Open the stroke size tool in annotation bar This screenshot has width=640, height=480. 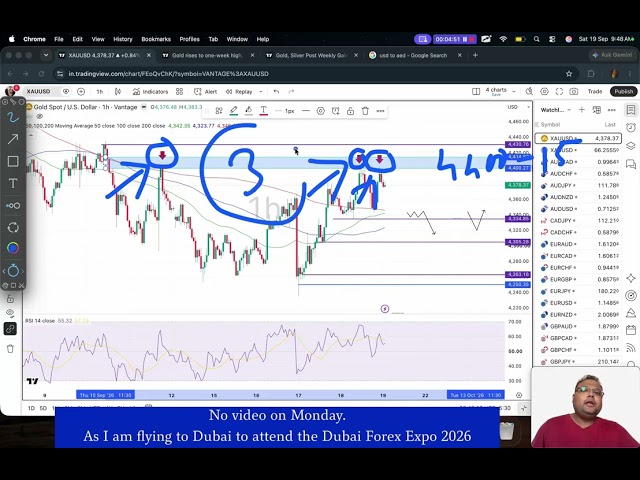coord(13,205)
